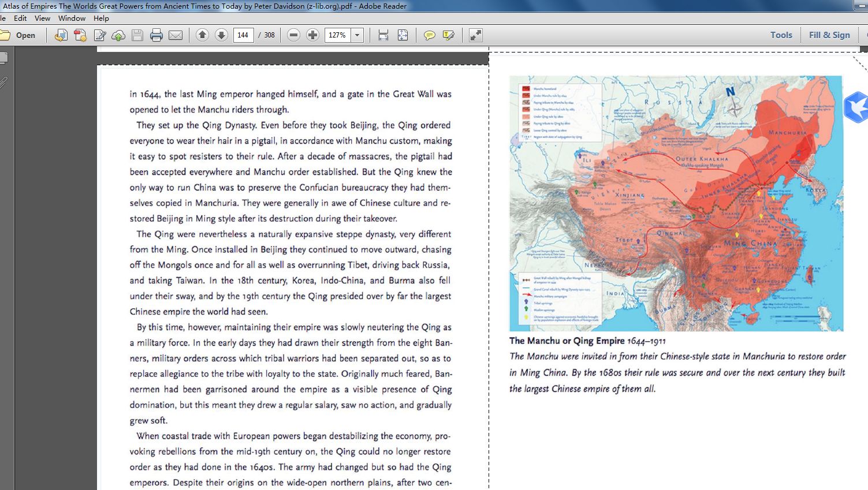Zoom out with the minus button
The height and width of the screenshot is (490, 868).
click(293, 35)
